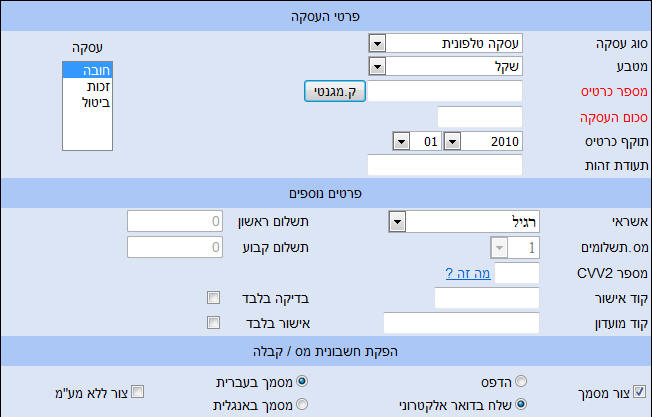
Task: Click the ק.מגנטי magnetic card button
Action: (336, 91)
